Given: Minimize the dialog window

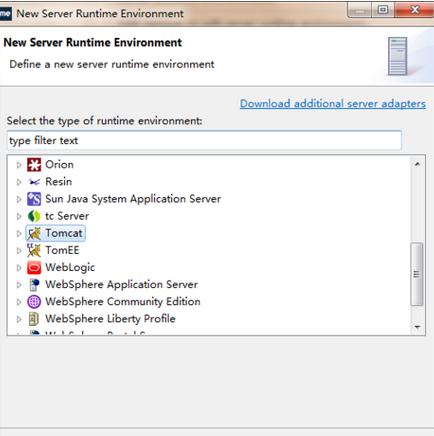Looking at the screenshot, I should (359, 11).
